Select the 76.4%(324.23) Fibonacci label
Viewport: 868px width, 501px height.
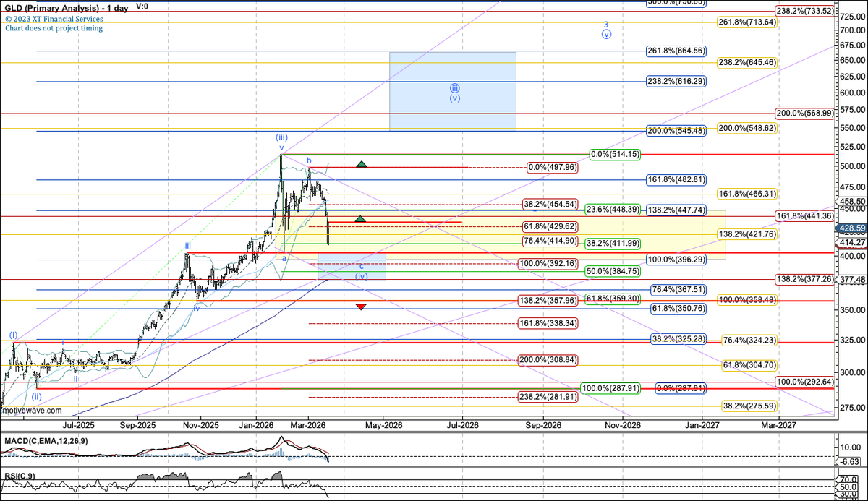(749, 340)
